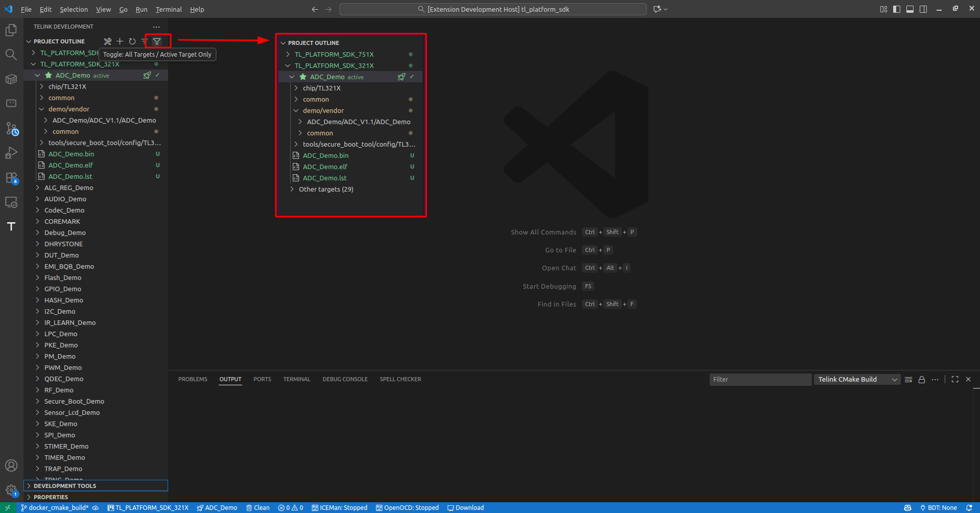Open the Manage gear menu

pos(11,490)
